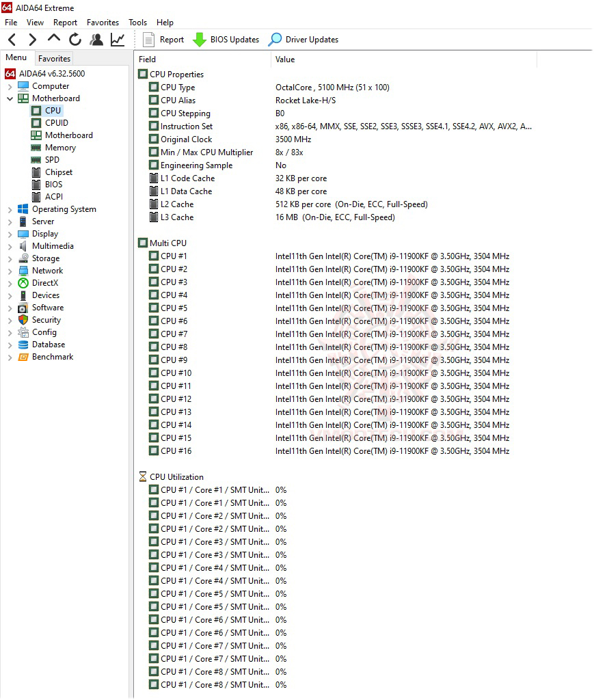Collapse the Motherboard tree node

10,98
